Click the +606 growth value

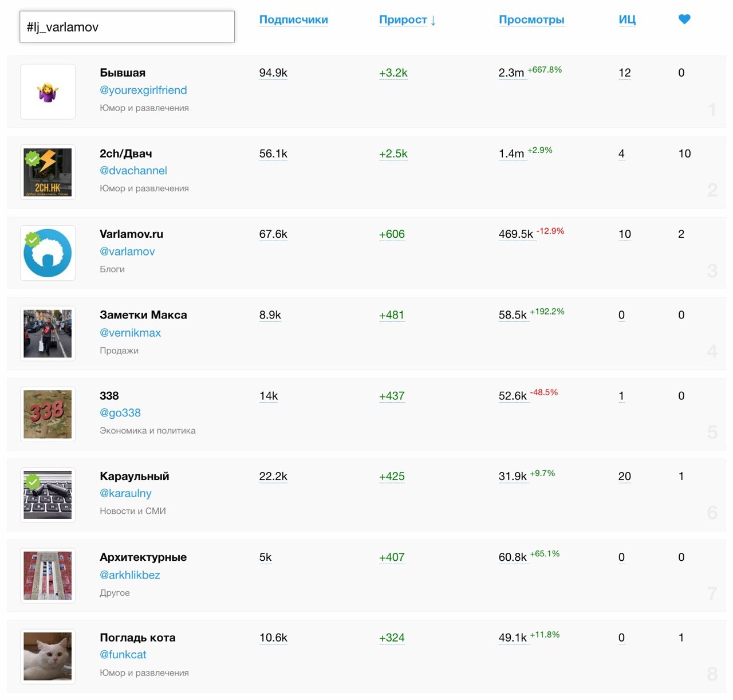coord(392,234)
